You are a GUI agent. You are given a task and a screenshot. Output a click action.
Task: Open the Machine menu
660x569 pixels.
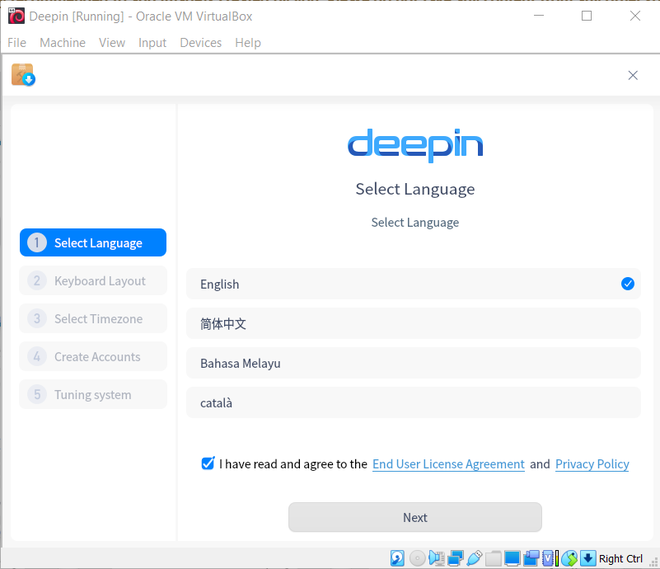pyautogui.click(x=63, y=43)
